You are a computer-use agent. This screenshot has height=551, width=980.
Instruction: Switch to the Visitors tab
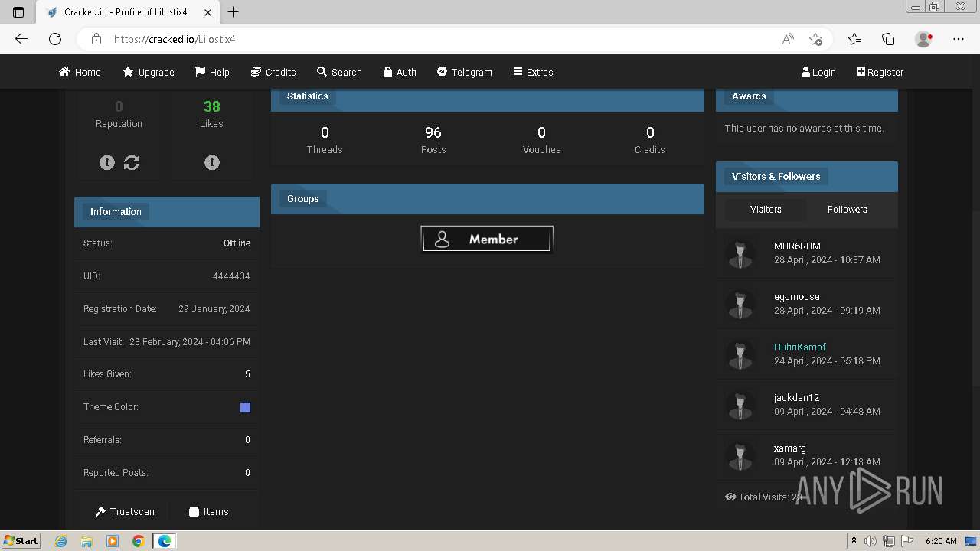(766, 209)
